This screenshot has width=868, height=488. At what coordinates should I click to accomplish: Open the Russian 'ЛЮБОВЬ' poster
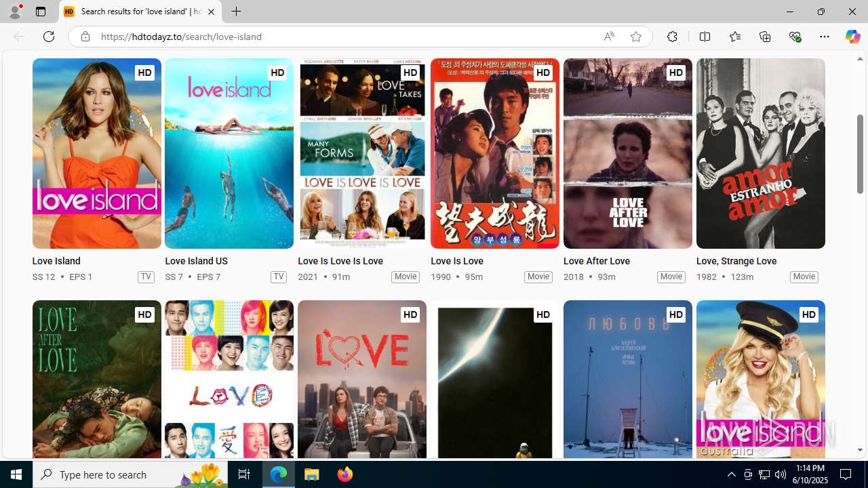(628, 380)
